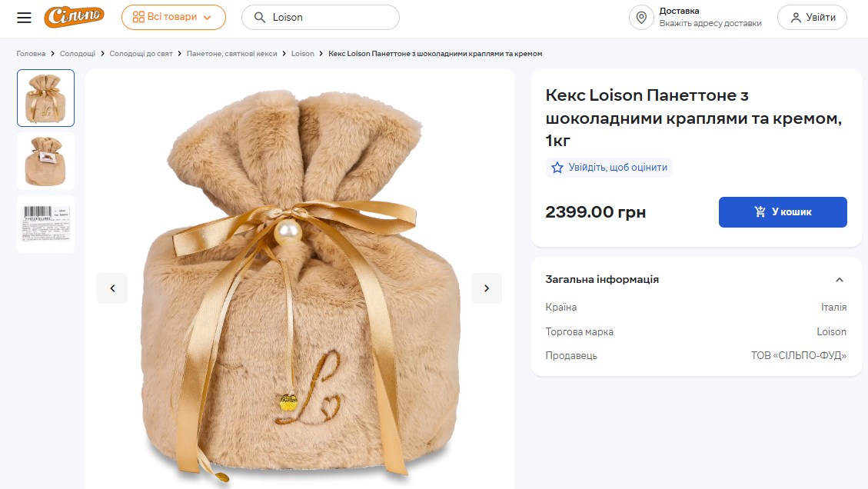Select the barcode label thumbnail

46,224
